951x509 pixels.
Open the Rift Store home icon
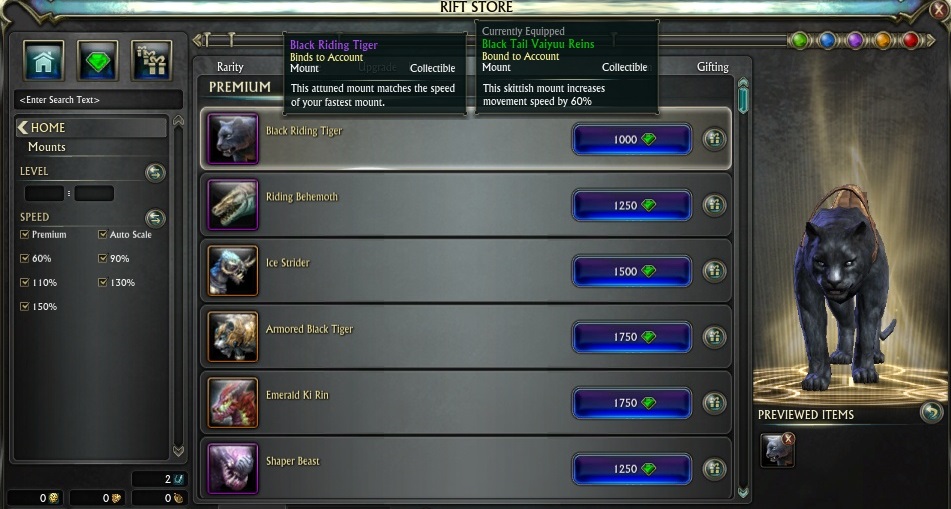(x=44, y=61)
